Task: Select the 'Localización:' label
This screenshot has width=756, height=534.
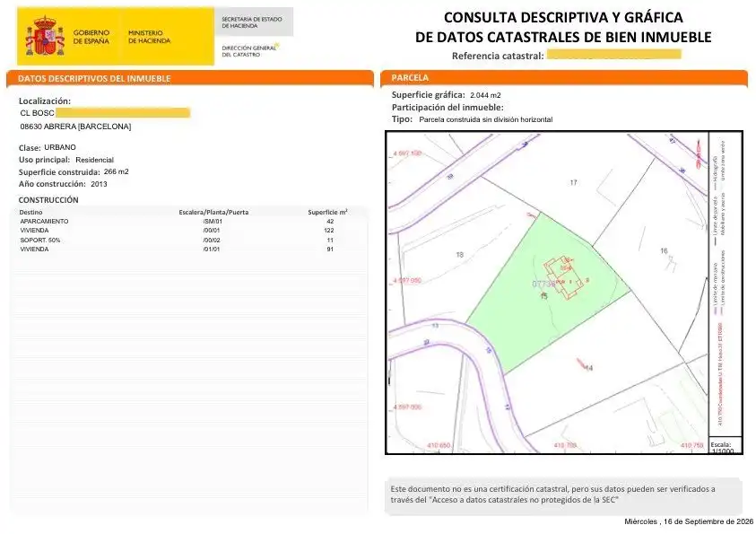Action: [45, 101]
